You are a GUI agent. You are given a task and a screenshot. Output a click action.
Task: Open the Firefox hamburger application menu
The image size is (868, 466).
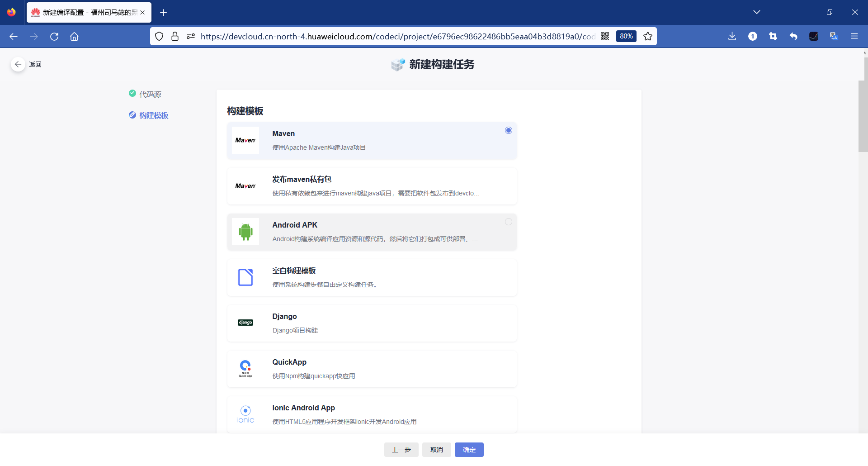tap(854, 37)
